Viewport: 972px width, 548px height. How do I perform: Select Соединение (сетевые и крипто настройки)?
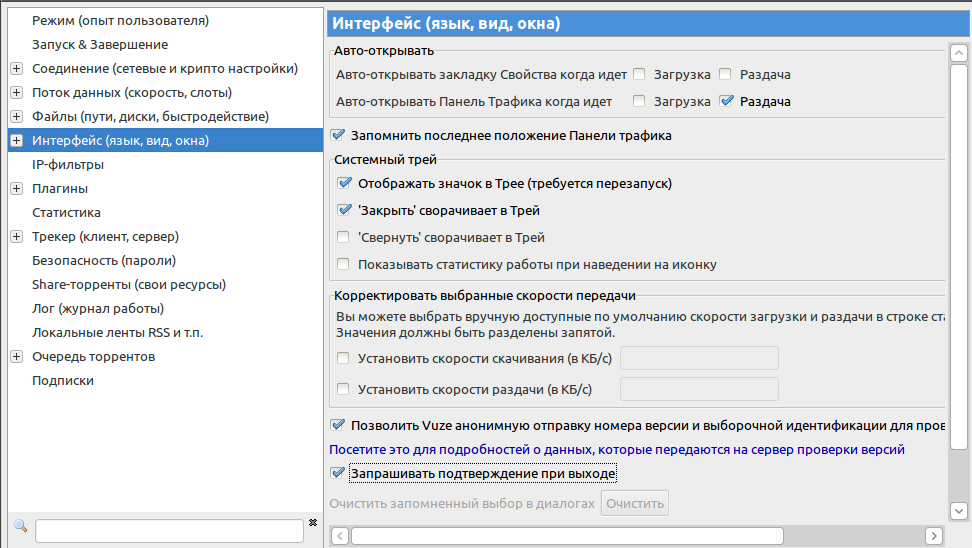(165, 68)
